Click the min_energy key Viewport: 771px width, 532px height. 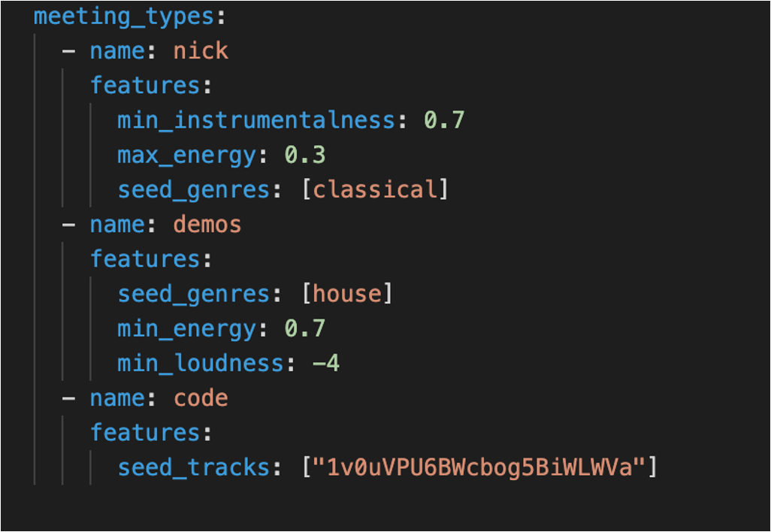[x=187, y=329]
